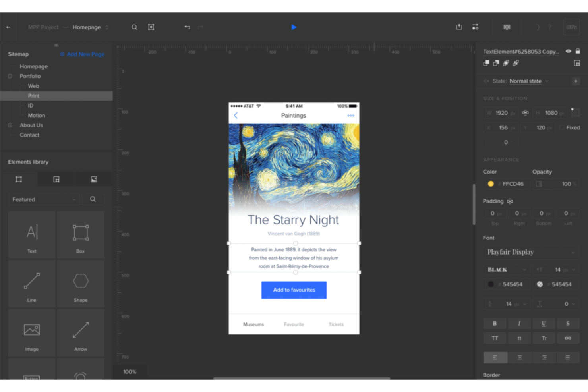Click the width field showing 1920

501,113
